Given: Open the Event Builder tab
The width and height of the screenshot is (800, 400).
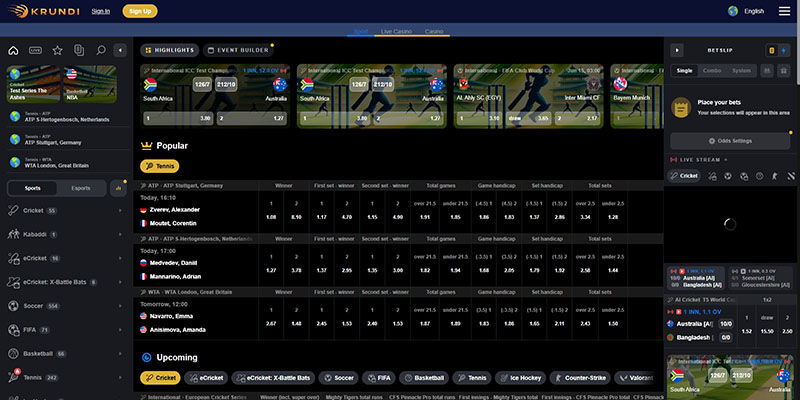Looking at the screenshot, I should point(238,50).
